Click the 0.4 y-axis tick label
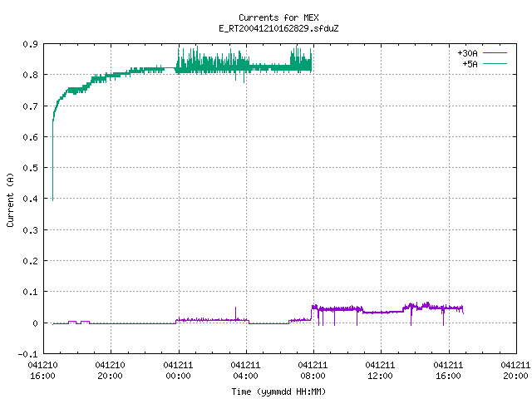This screenshot has height=399, width=532. (x=30, y=199)
